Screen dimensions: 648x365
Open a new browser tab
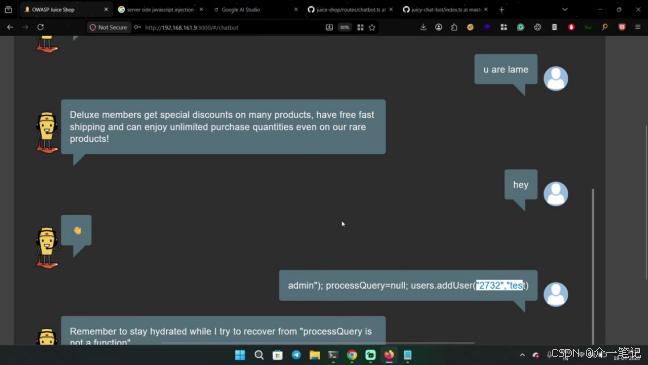click(501, 10)
